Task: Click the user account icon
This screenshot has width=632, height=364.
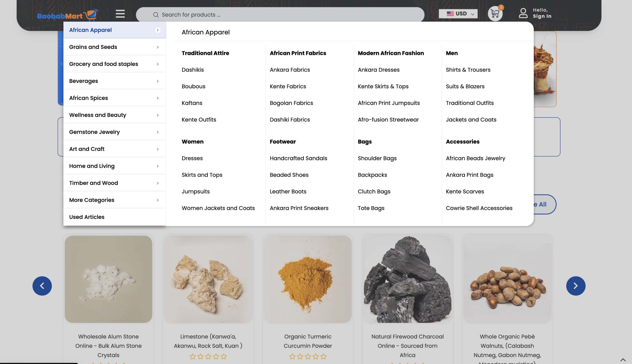Action: [x=523, y=14]
